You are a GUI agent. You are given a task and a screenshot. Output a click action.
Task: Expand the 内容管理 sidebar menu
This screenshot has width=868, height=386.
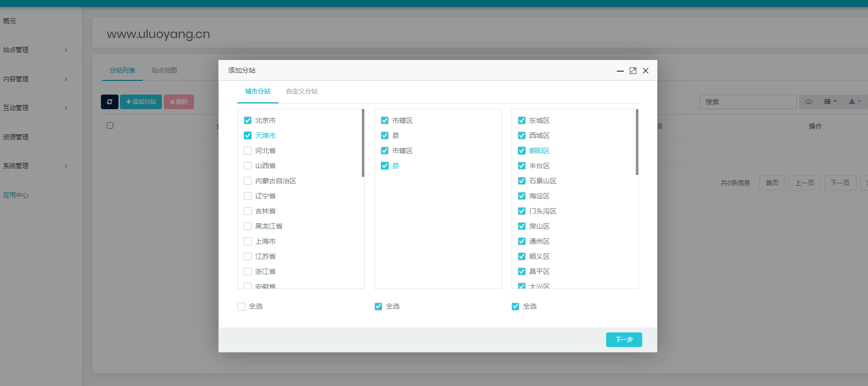pos(34,79)
